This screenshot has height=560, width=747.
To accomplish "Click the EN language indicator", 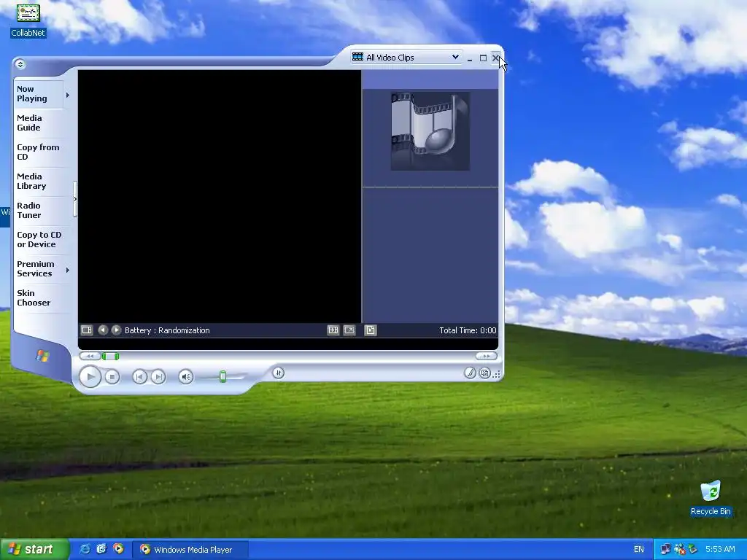I will (639, 550).
